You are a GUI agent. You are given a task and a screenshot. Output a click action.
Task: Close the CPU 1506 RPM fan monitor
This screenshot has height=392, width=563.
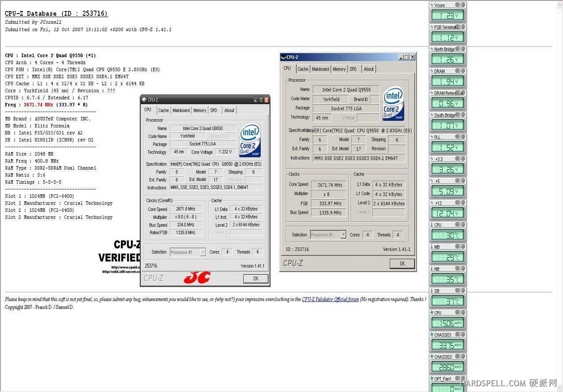click(x=463, y=312)
